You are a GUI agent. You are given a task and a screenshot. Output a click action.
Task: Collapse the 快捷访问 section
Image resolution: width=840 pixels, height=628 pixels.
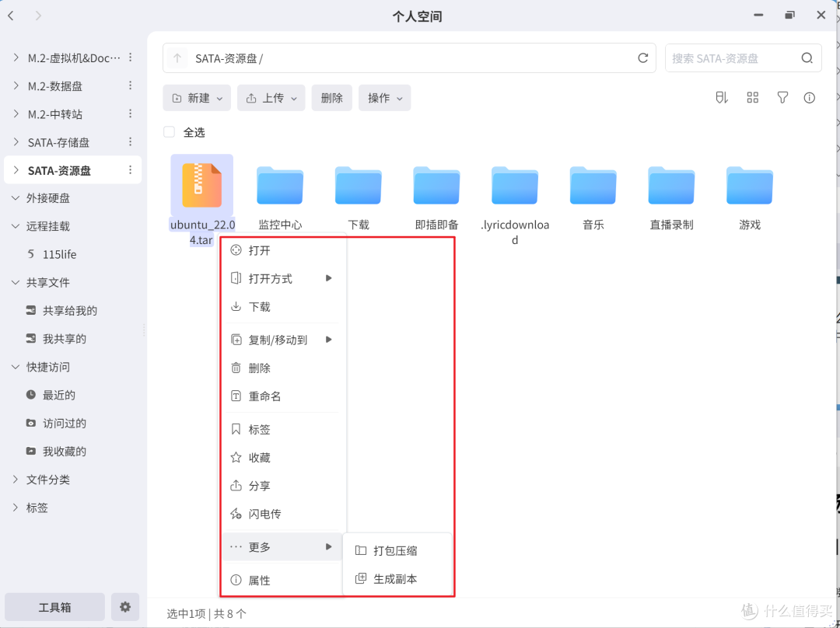pyautogui.click(x=16, y=367)
